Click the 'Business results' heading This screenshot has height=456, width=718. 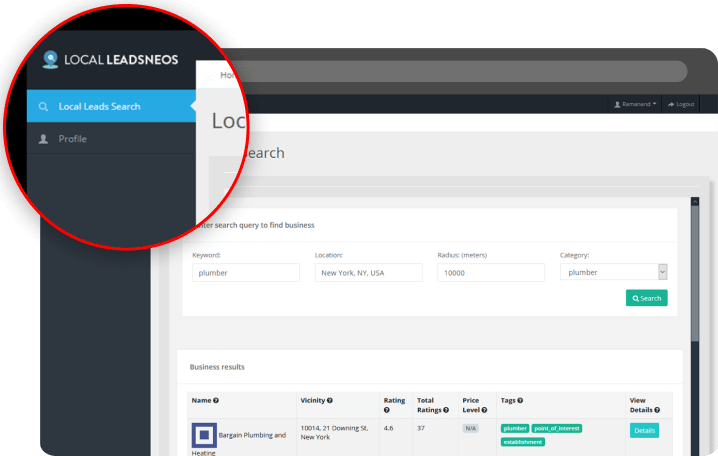pos(217,367)
